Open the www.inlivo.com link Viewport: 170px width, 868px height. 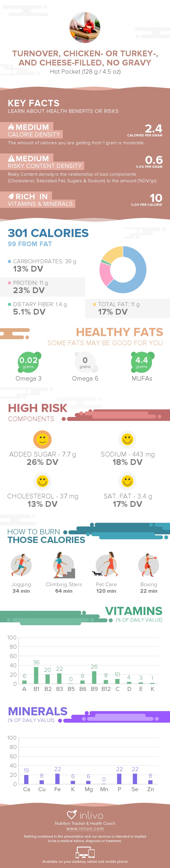coord(85,828)
